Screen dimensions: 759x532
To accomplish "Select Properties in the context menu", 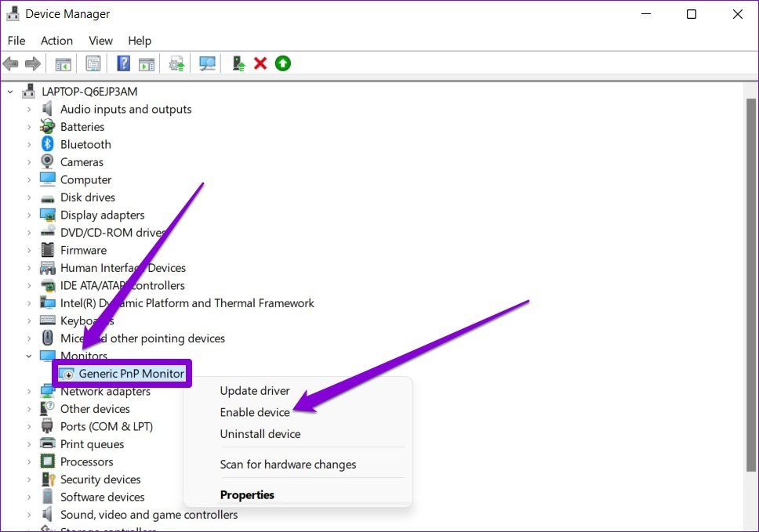I will (x=247, y=494).
